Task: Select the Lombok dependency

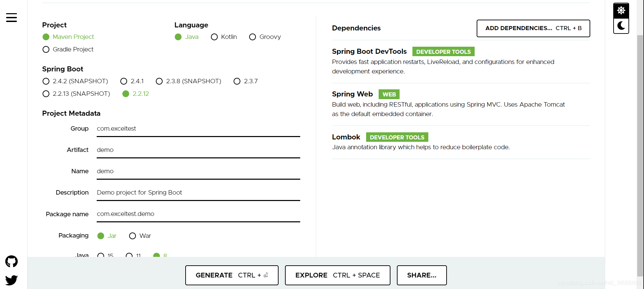Action: (x=461, y=142)
